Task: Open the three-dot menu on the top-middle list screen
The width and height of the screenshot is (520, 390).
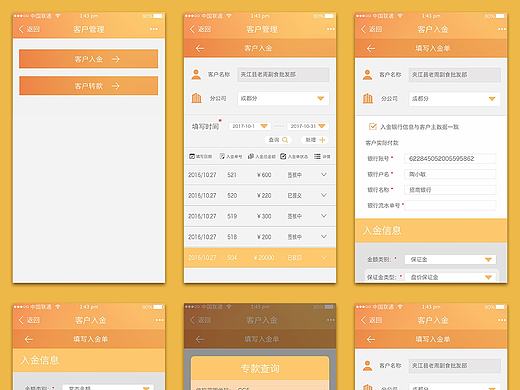Action: (x=330, y=29)
